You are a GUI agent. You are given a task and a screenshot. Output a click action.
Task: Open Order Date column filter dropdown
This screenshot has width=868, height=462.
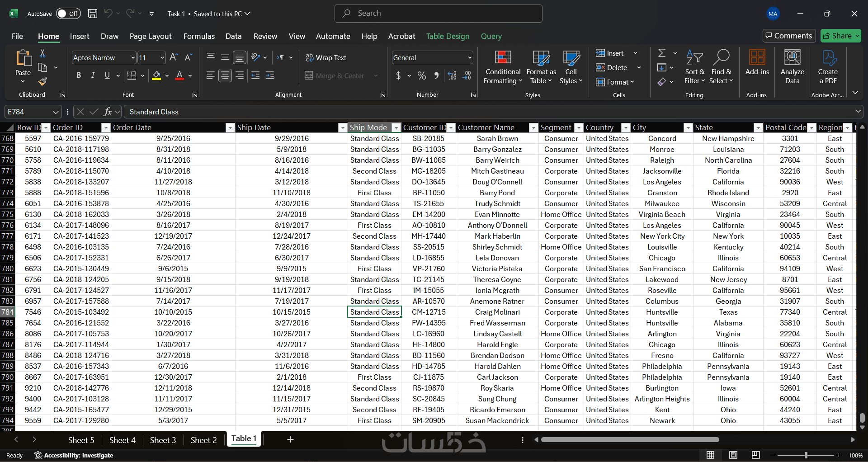pyautogui.click(x=230, y=127)
